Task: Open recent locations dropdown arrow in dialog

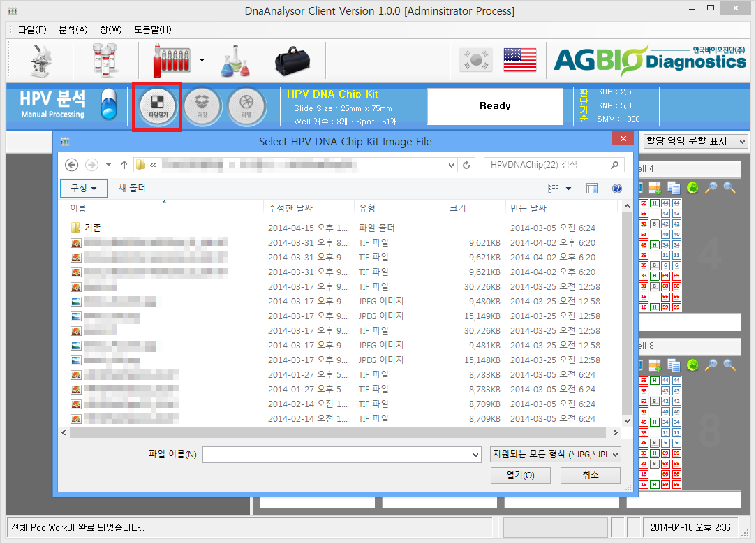Action: tap(108, 165)
